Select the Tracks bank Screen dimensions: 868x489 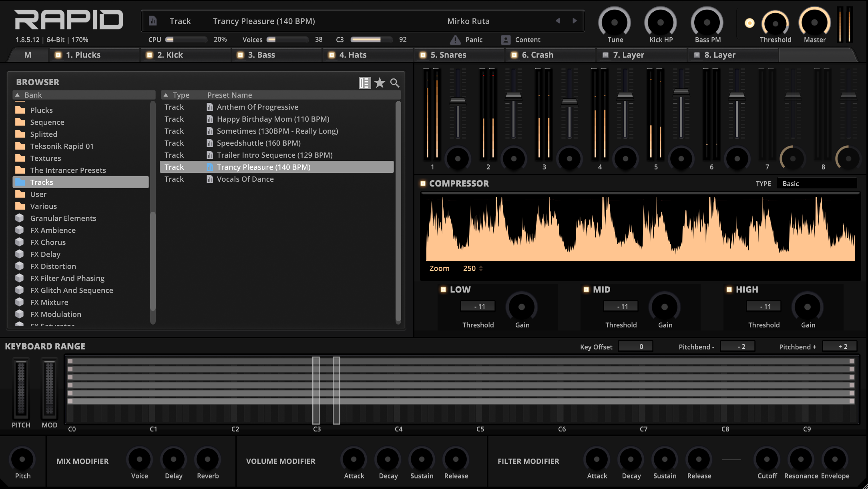coord(80,182)
